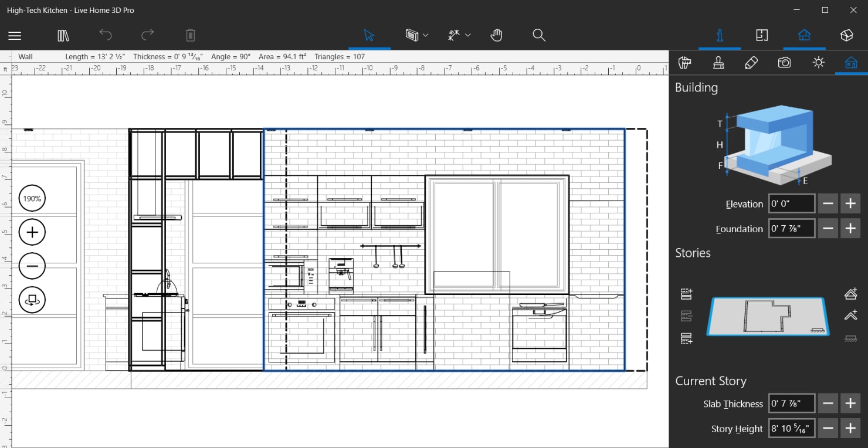868x448 pixels.
Task: Click the 'Length = 13' 2 ½"' info text
Action: 95,57
